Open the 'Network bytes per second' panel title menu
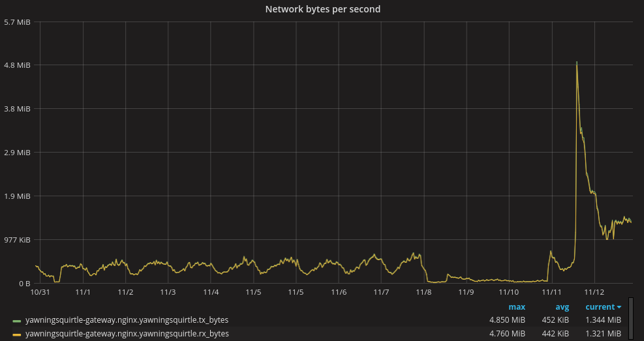 click(x=322, y=9)
